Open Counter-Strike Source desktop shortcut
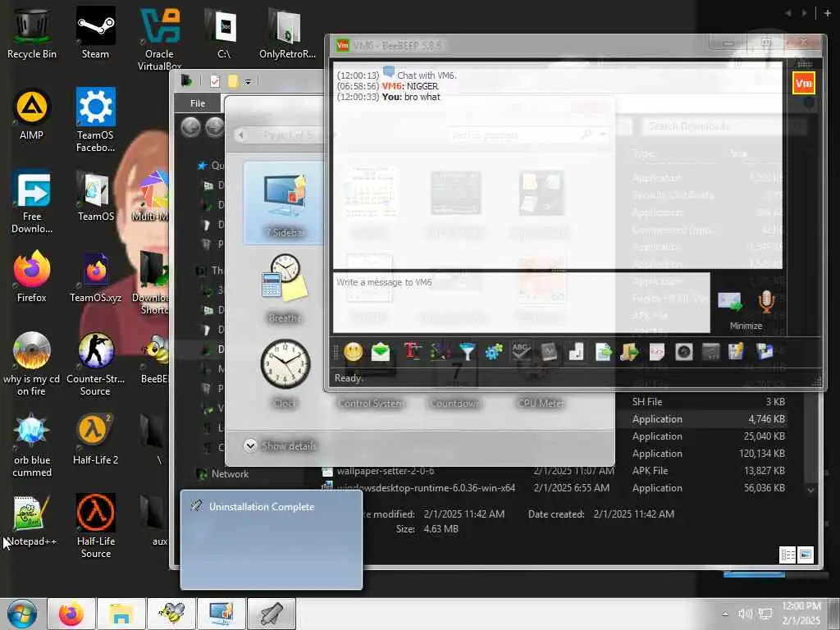The image size is (840, 630). (95, 363)
